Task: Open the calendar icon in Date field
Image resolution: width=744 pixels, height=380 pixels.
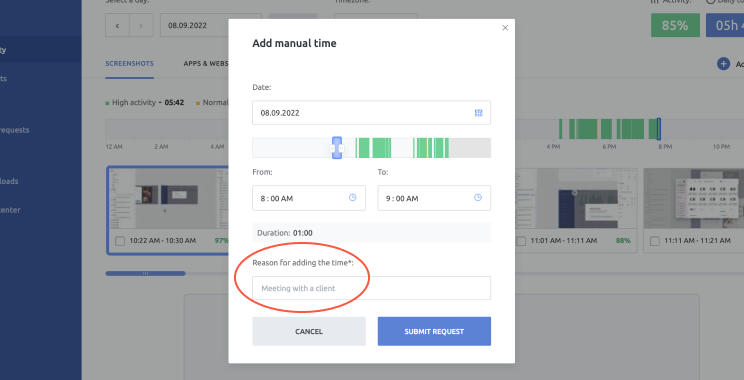Action: (478, 112)
